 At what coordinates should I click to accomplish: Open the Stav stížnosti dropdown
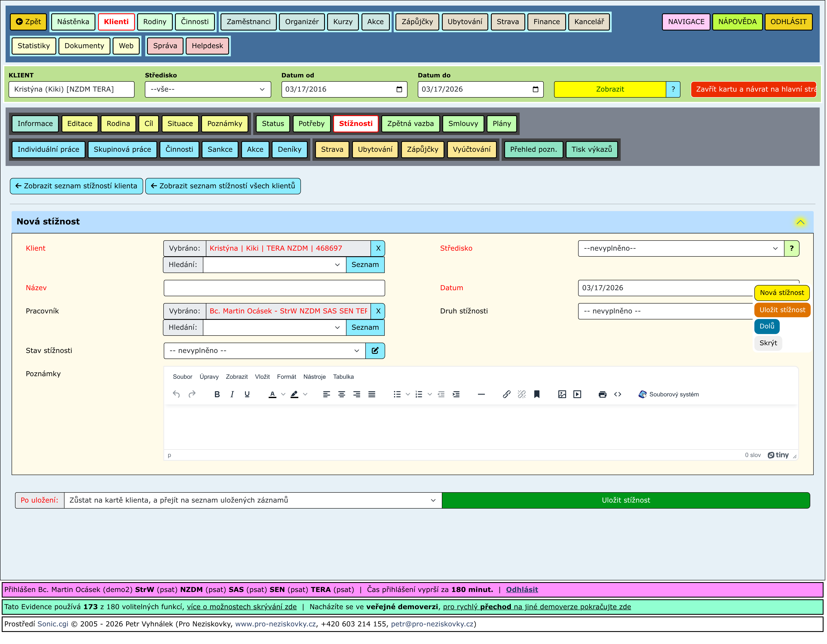point(264,351)
